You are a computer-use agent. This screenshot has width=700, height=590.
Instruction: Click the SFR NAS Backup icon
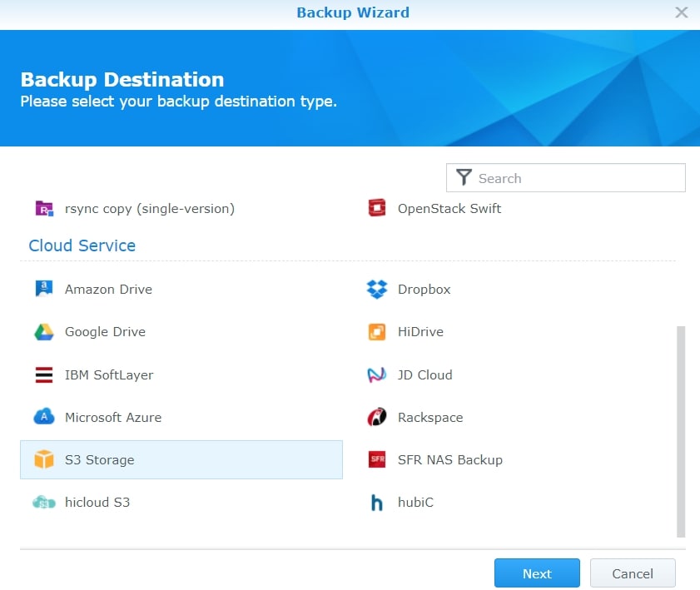[x=377, y=460]
